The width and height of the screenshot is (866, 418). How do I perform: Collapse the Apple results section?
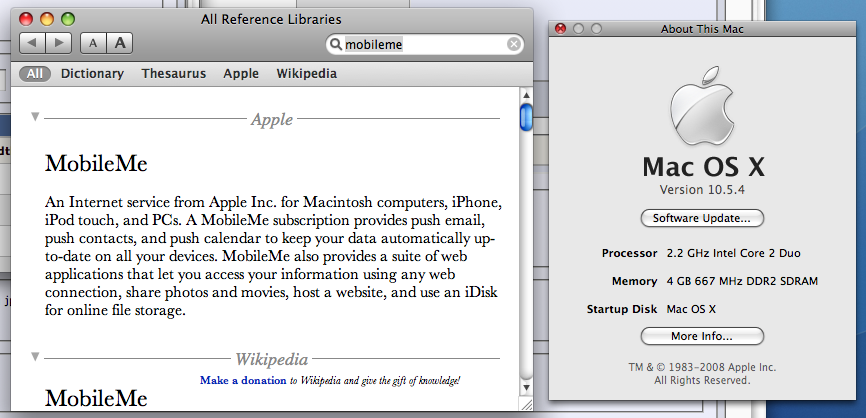pyautogui.click(x=35, y=117)
